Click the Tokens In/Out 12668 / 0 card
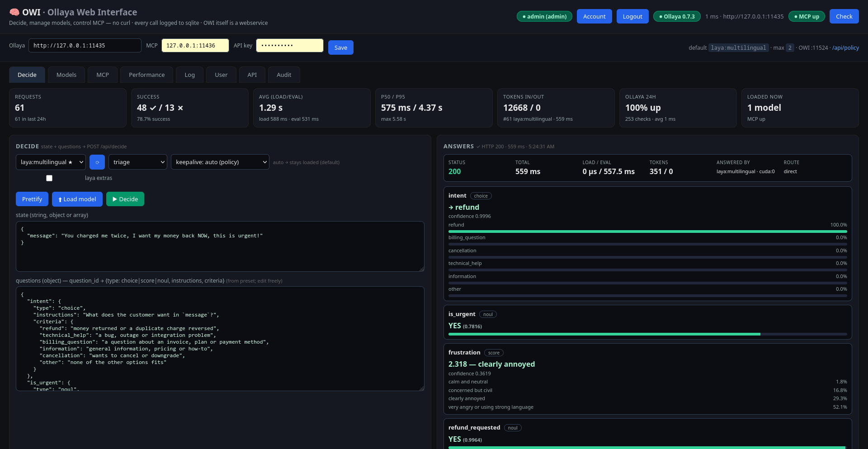The height and width of the screenshot is (449, 868). (x=556, y=108)
